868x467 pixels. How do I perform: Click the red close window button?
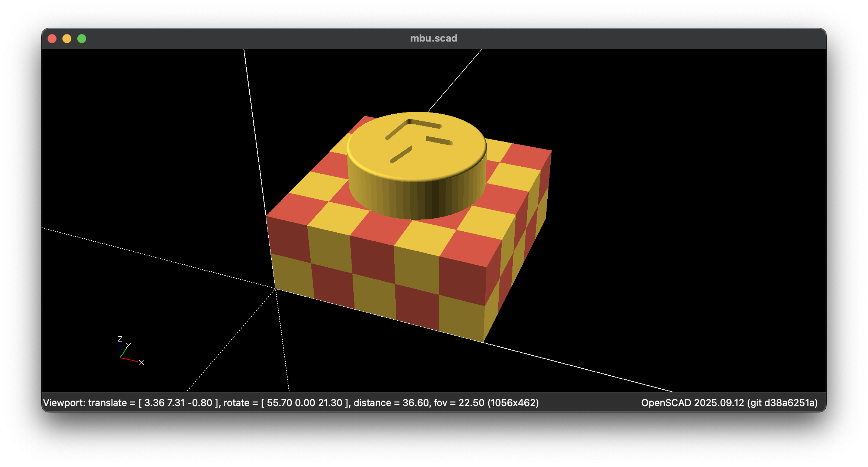click(52, 39)
